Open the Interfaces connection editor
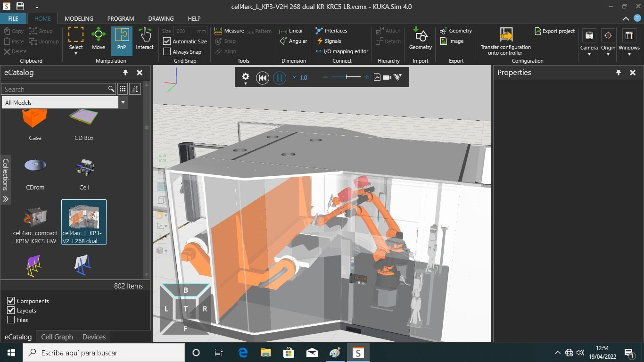644x362 pixels. (x=331, y=31)
